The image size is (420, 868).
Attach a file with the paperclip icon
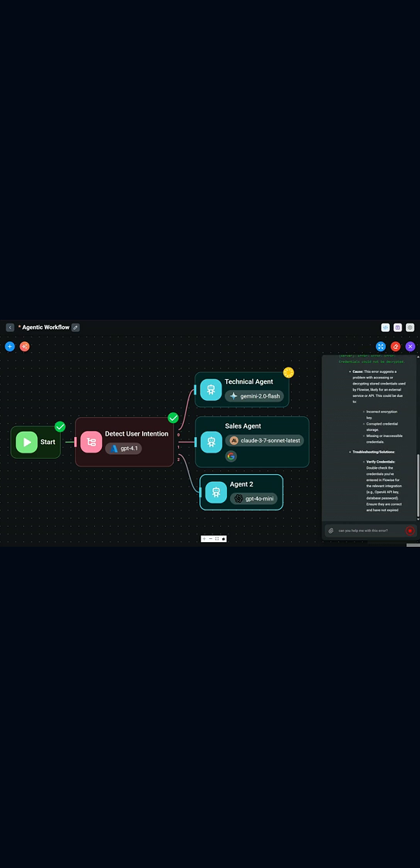click(x=331, y=531)
